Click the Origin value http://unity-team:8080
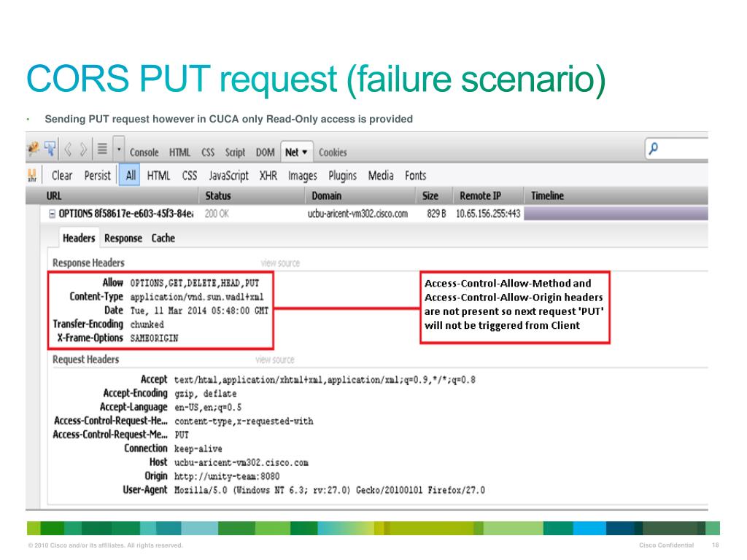The height and width of the screenshot is (560, 747). pyautogui.click(x=227, y=476)
